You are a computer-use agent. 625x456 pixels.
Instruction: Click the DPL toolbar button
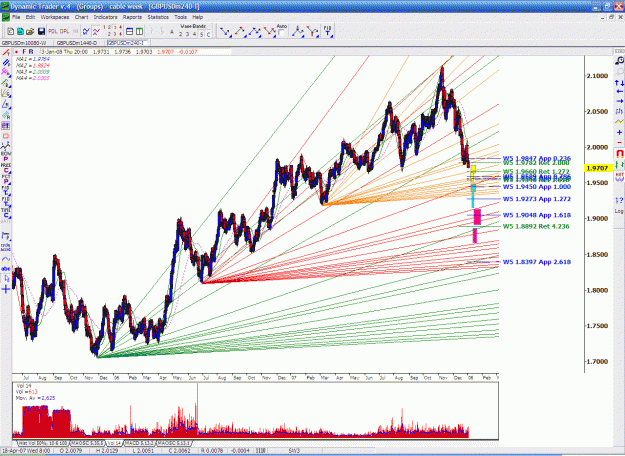click(x=64, y=31)
